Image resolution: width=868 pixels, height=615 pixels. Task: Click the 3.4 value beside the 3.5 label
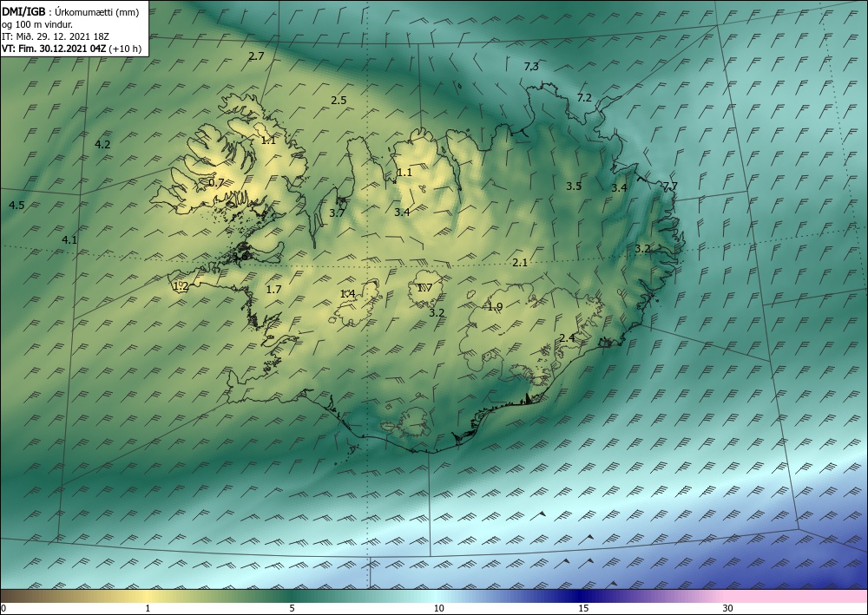click(x=619, y=187)
